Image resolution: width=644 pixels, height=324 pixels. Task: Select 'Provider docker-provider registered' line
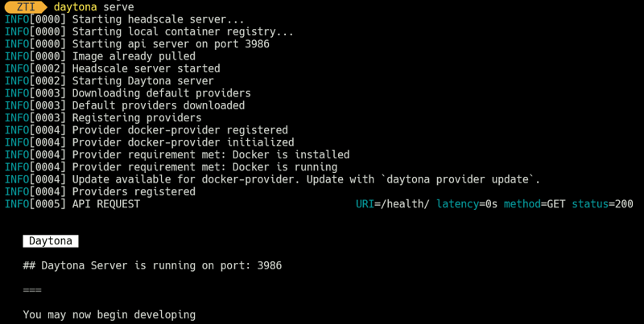[147, 130]
